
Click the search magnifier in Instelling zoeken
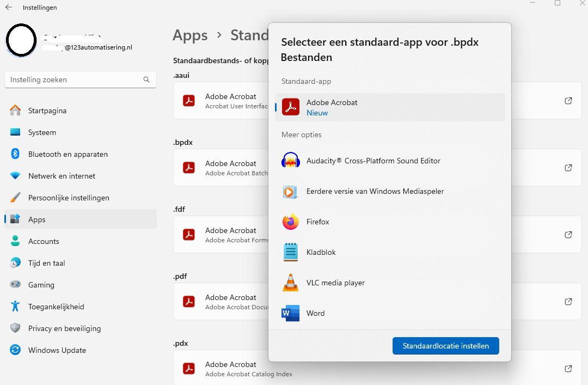146,79
